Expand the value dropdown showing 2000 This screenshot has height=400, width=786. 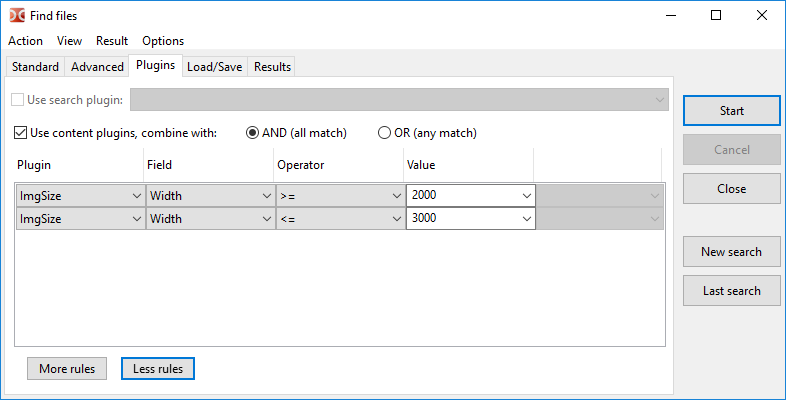pos(526,196)
